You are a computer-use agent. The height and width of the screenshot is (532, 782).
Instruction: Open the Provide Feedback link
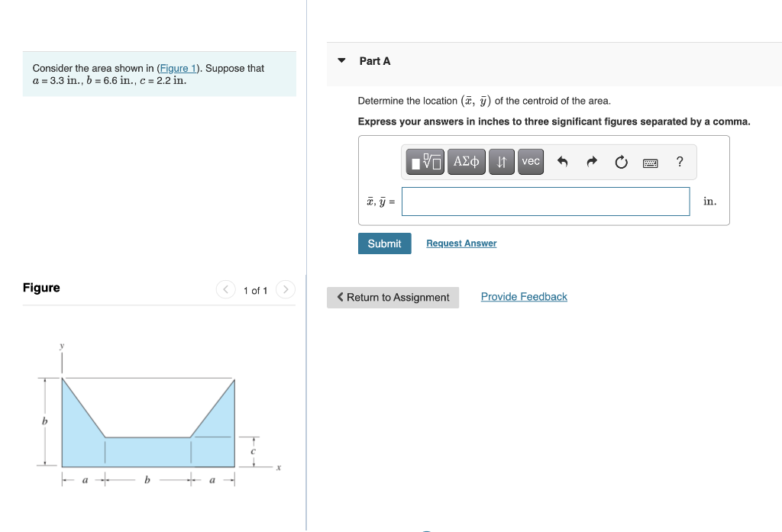coord(524,296)
